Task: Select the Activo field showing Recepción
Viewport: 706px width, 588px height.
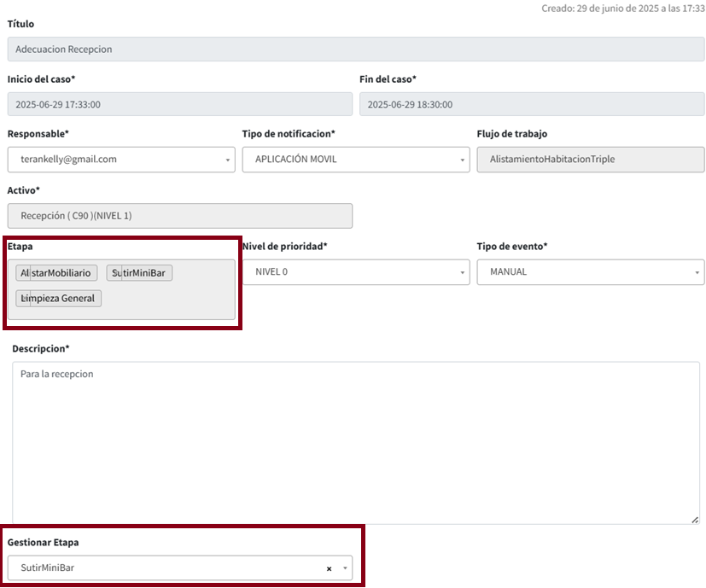Action: pos(179,216)
